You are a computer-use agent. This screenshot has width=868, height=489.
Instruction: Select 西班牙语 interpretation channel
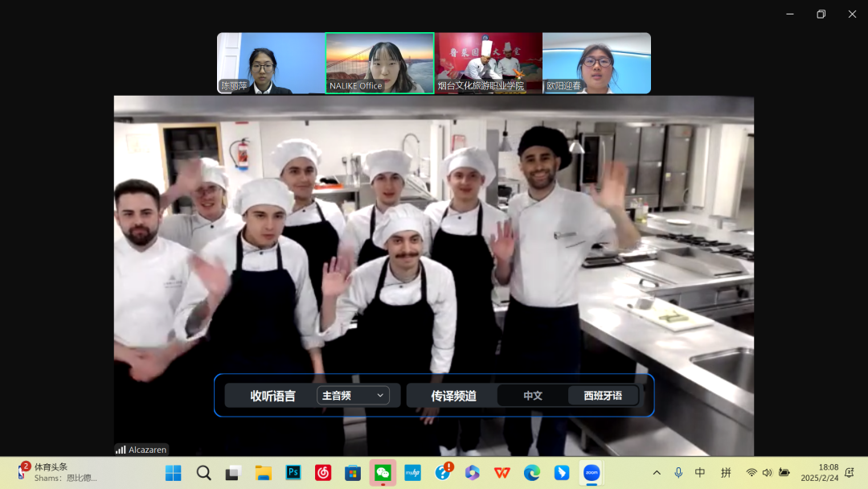pos(603,395)
